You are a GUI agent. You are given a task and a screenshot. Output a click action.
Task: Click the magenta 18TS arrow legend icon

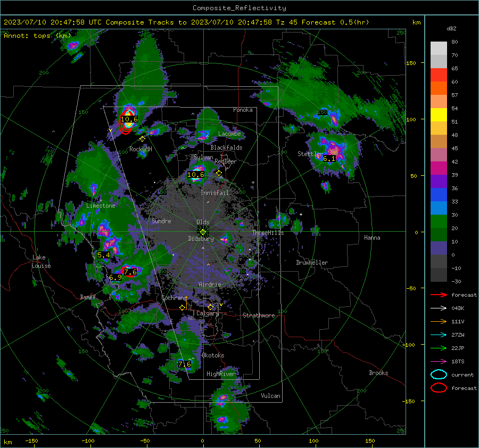coord(439,362)
